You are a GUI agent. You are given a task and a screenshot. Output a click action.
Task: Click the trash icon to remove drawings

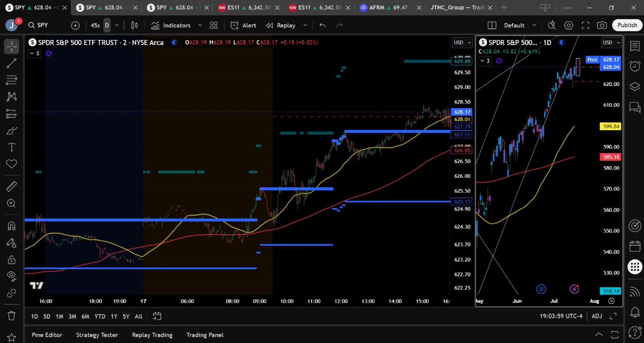pos(12,315)
